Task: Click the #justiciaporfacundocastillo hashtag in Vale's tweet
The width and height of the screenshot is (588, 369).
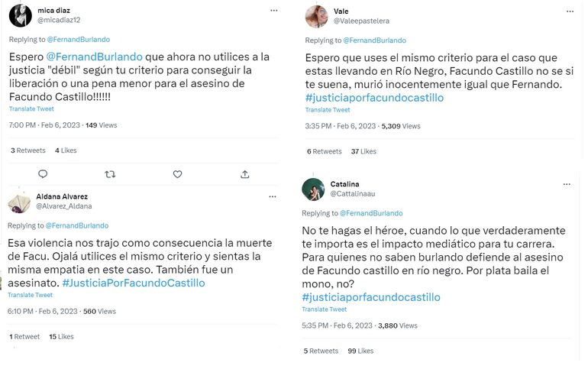Action: [x=373, y=98]
